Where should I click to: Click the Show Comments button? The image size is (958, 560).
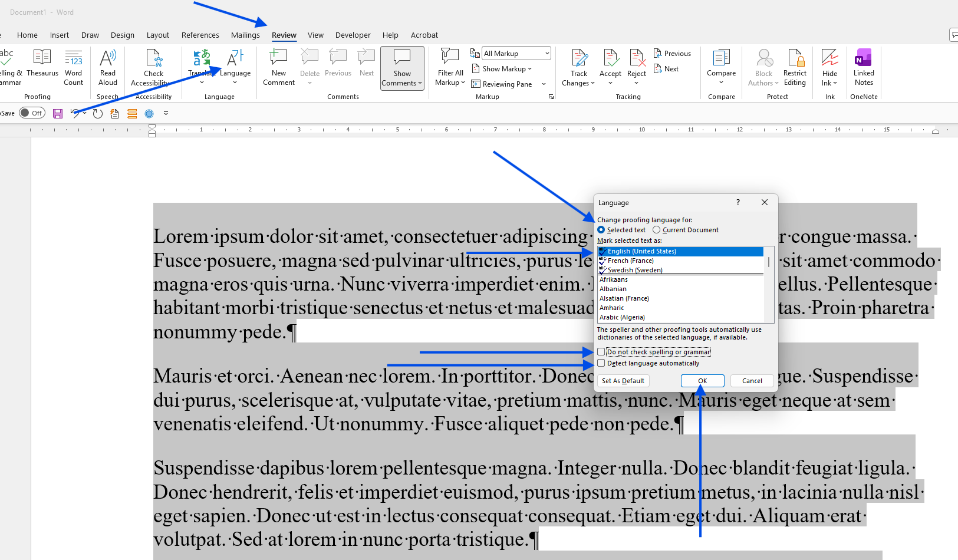402,68
